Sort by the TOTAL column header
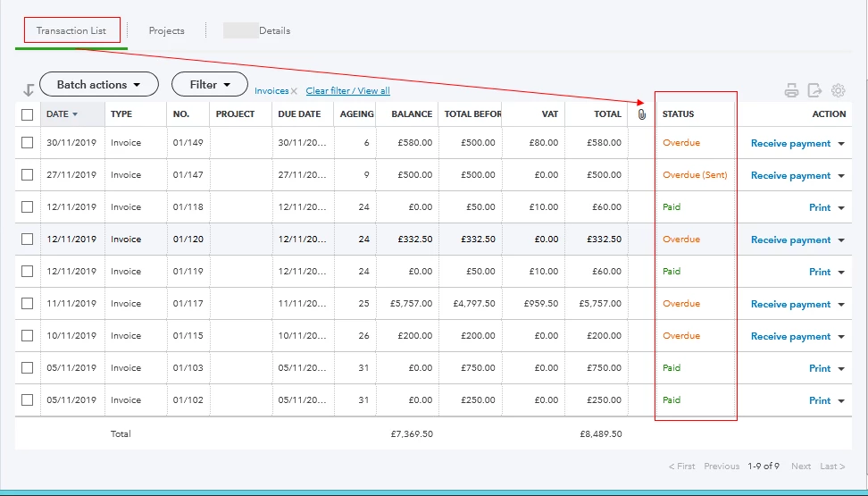Screen dimensions: 868x496 pyautogui.click(x=608, y=114)
